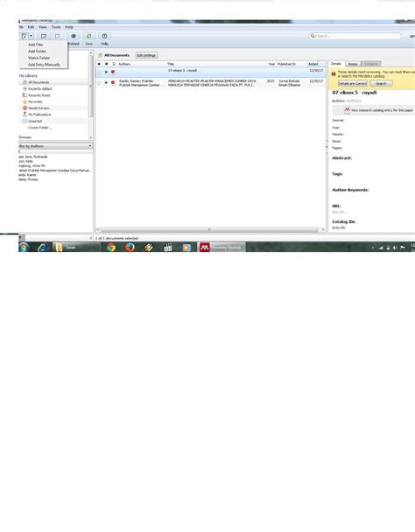Click the Authors field in Details
The width and height of the screenshot is (415, 532).
tap(354, 101)
